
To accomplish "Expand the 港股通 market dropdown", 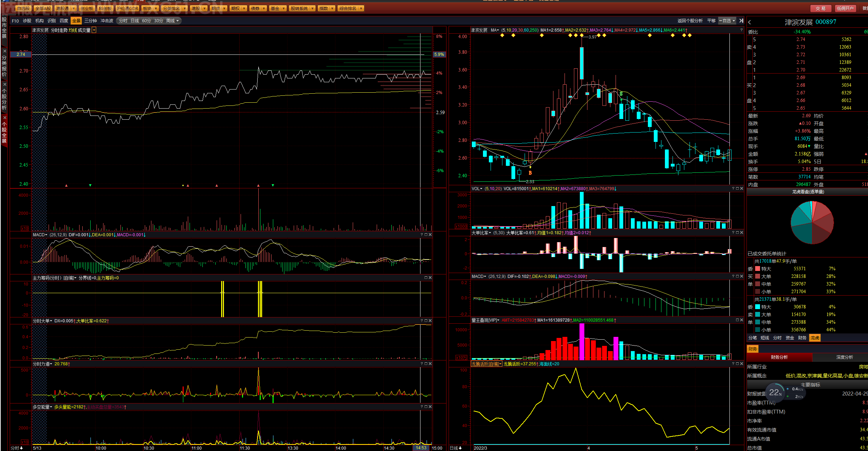I will point(74,8).
